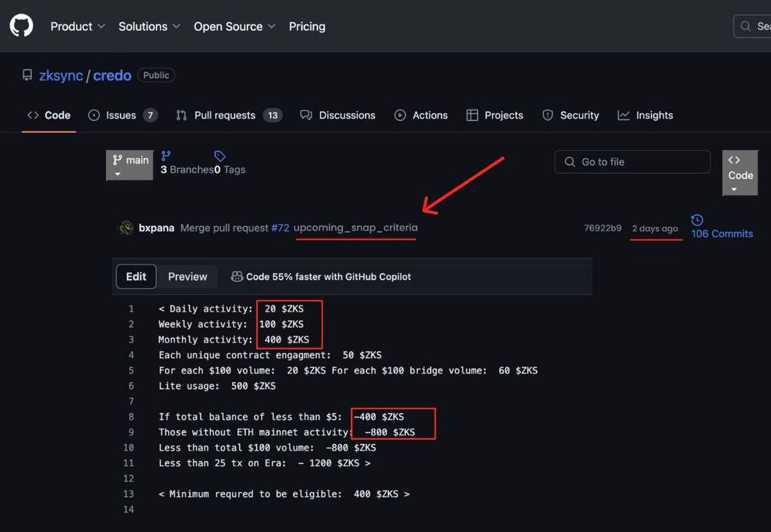Open the Code dropdown button
Screen dimensions: 771x532
tap(740, 173)
